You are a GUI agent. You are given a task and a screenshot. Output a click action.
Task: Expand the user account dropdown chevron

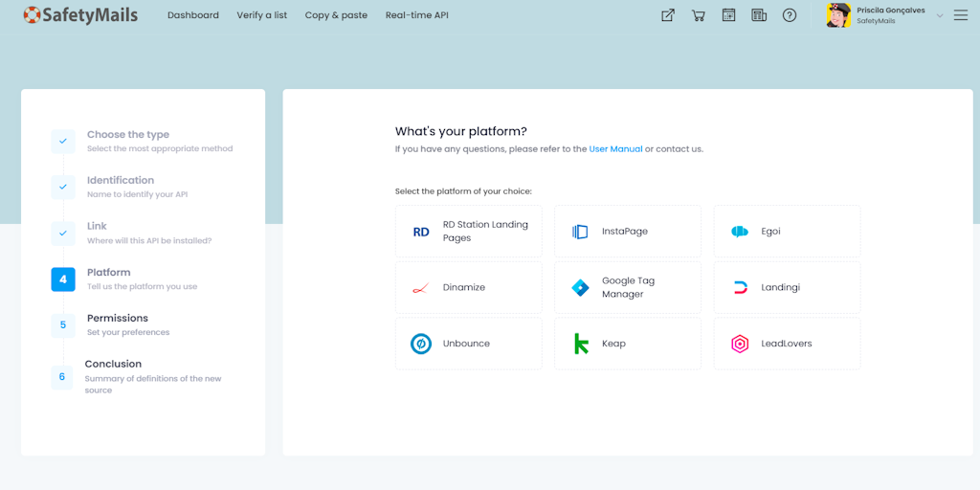(x=940, y=16)
